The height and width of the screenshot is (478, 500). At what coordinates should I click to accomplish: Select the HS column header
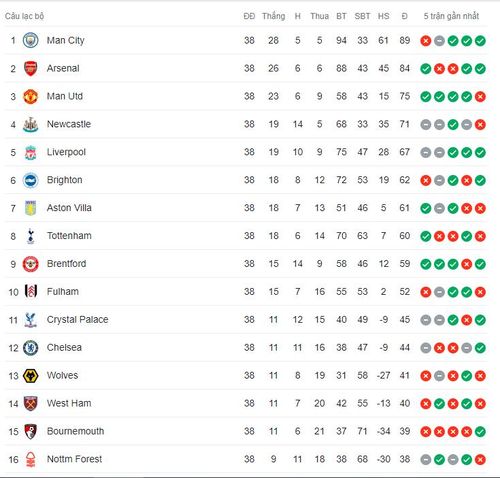click(x=383, y=16)
